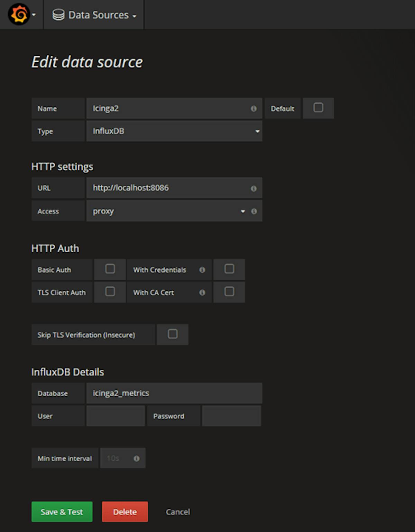Toggle Skip TLS Verification (Insecure) checkbox

coord(173,334)
